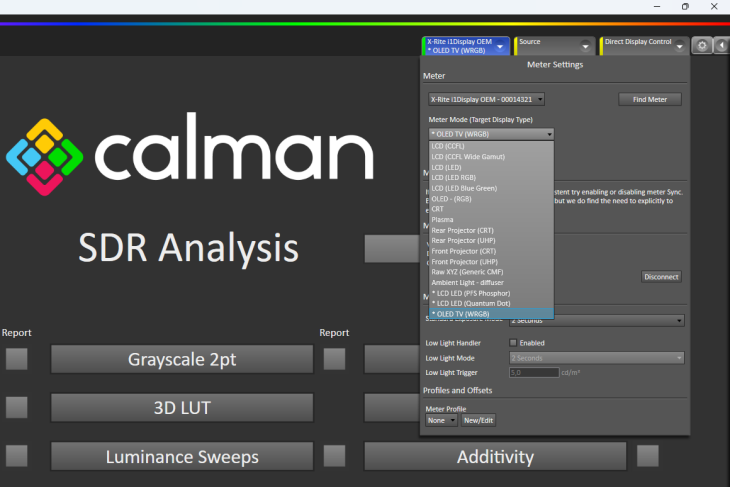
Task: Choose LCD (LED) meter mode
Action: coord(491,168)
